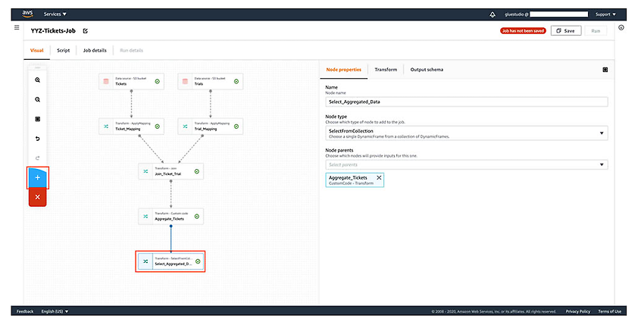Click the pencil icon to edit job name
The width and height of the screenshot is (644, 322).
click(x=85, y=31)
